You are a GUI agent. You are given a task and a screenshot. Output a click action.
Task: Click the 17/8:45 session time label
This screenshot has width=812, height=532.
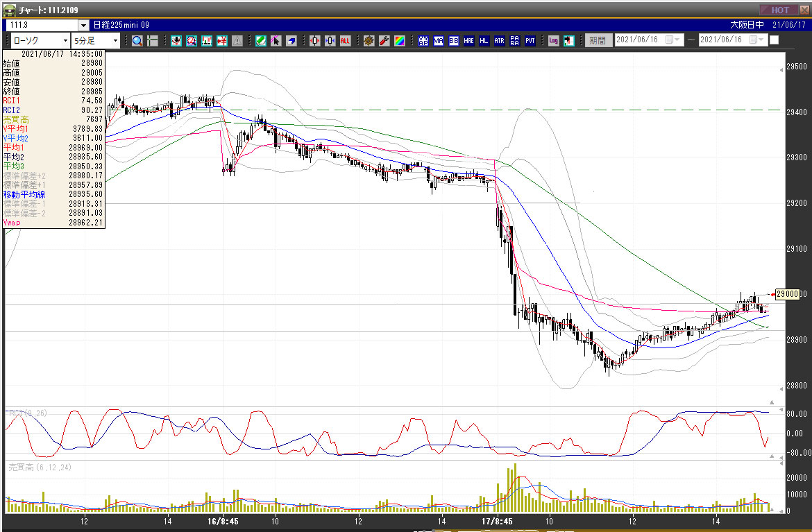[x=497, y=522]
